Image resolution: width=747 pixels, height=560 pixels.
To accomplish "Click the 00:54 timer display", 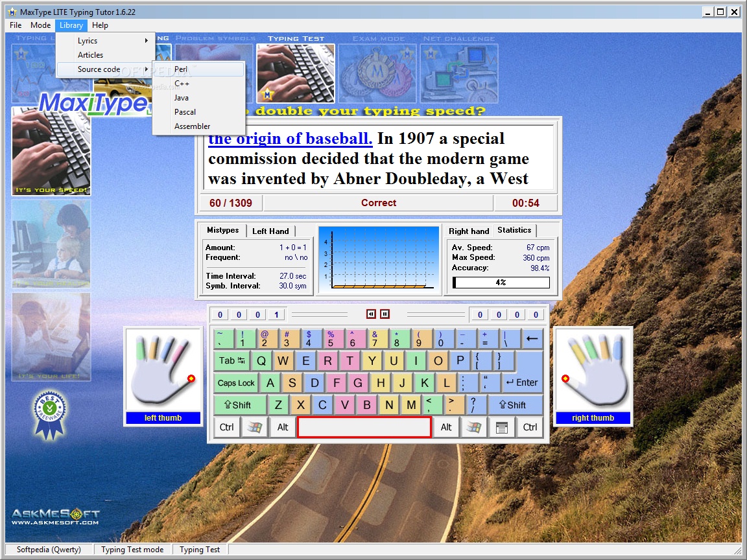I will 525,204.
